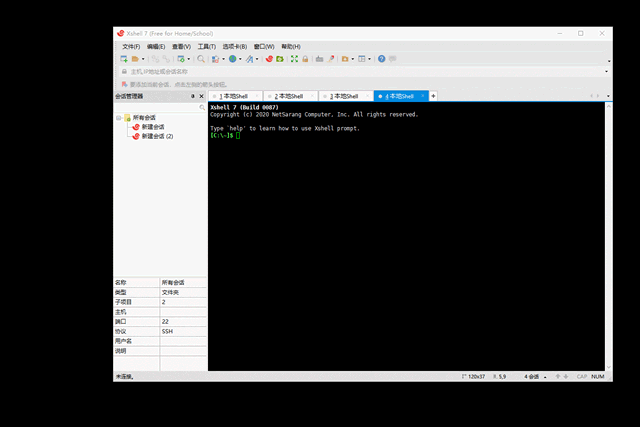Open dropdown arrow beside globe icon
This screenshot has height=427, width=640.
coord(240,59)
